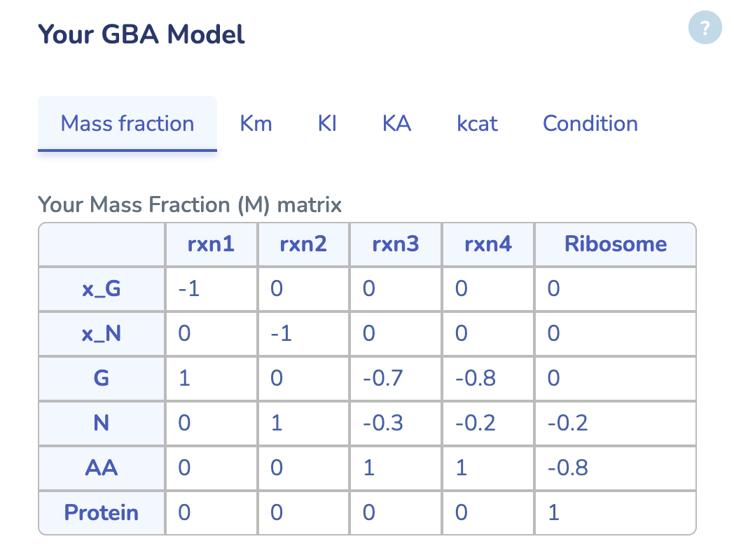Image resolution: width=734 pixels, height=560 pixels.
Task: Select the kcat tab
Action: coord(477,123)
